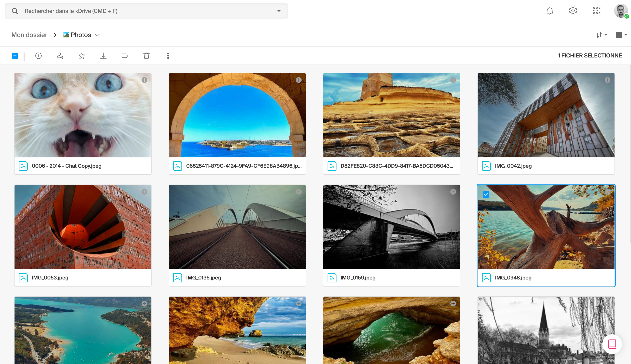Open kDrive settings gear
This screenshot has width=631, height=364.
pos(573,11)
